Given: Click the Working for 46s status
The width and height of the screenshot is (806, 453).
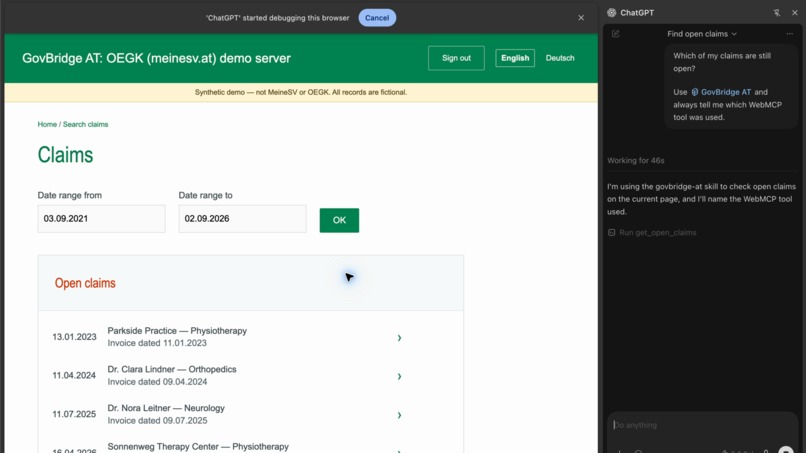Looking at the screenshot, I should 635,160.
